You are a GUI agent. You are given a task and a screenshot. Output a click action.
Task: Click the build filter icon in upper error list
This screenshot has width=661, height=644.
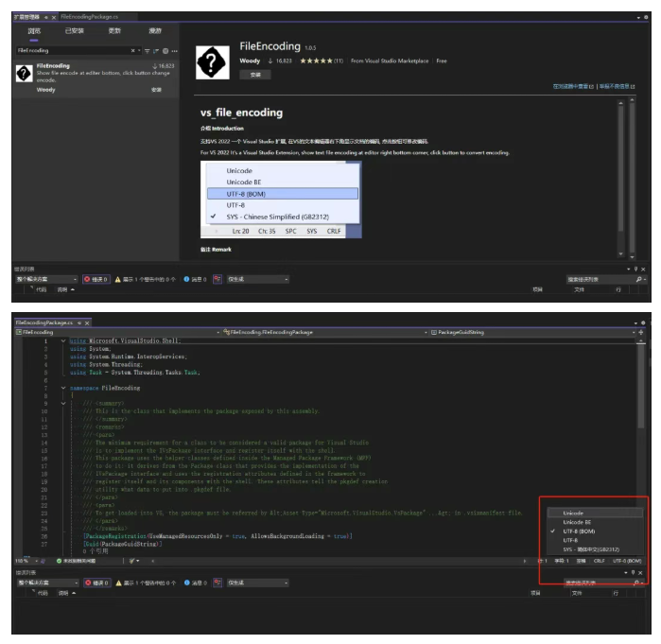[x=217, y=279]
